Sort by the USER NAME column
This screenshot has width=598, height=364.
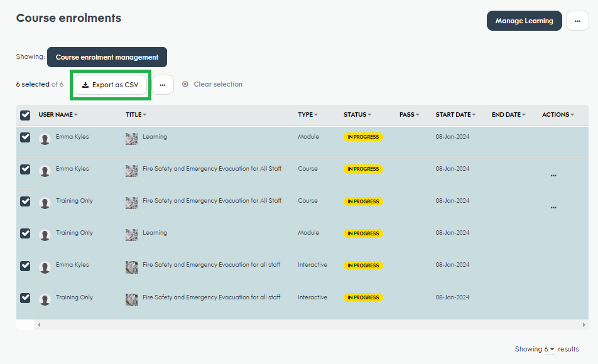[x=58, y=114]
